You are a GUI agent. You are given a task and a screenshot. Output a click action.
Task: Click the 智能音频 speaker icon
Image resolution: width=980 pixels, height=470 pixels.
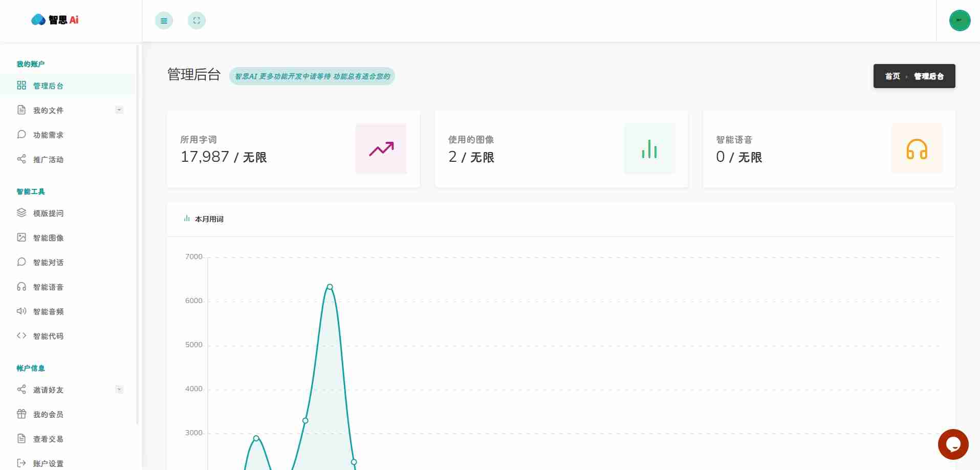[x=21, y=311]
